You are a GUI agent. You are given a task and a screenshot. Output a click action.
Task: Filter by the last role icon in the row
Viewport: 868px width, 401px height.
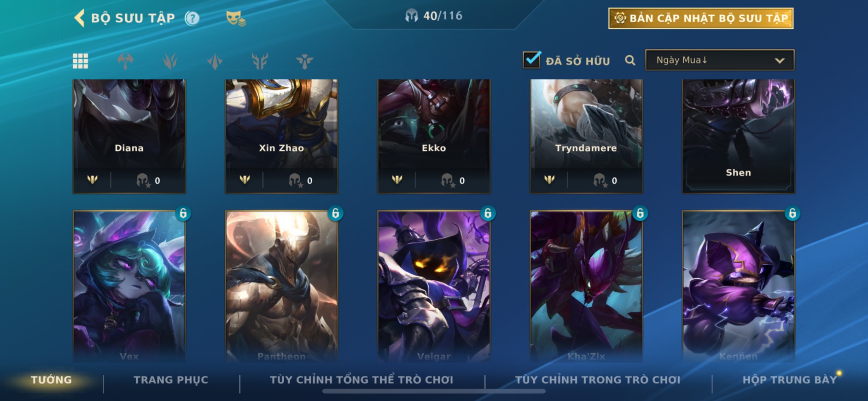coord(304,61)
